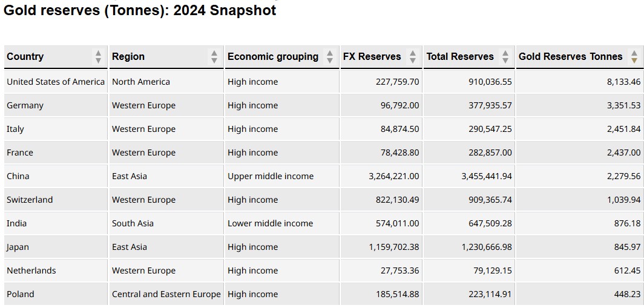Select the United States of America cell
Screen dimensions: 644x308
coord(56,82)
